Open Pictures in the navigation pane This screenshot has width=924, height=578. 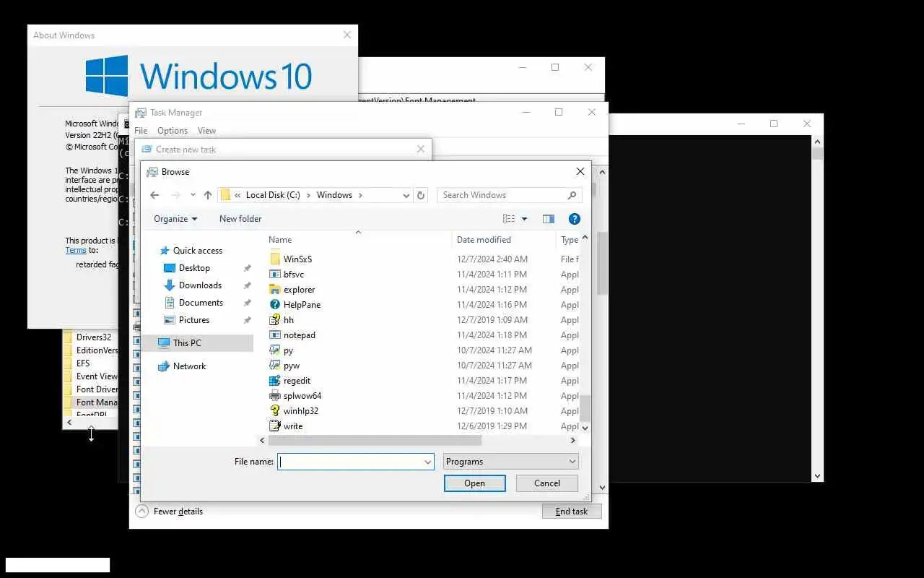[x=194, y=320]
